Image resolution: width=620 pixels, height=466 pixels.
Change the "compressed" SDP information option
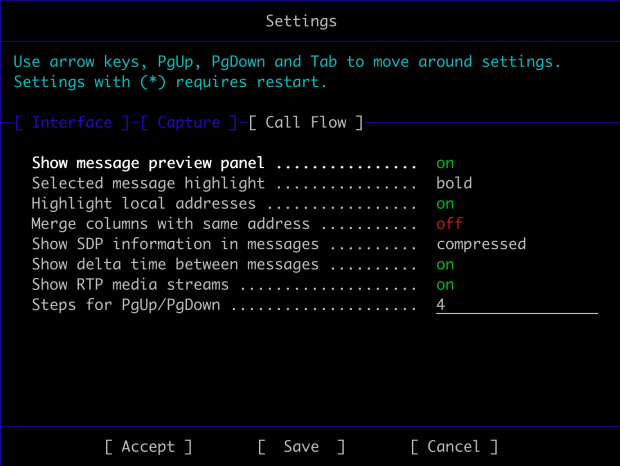481,244
